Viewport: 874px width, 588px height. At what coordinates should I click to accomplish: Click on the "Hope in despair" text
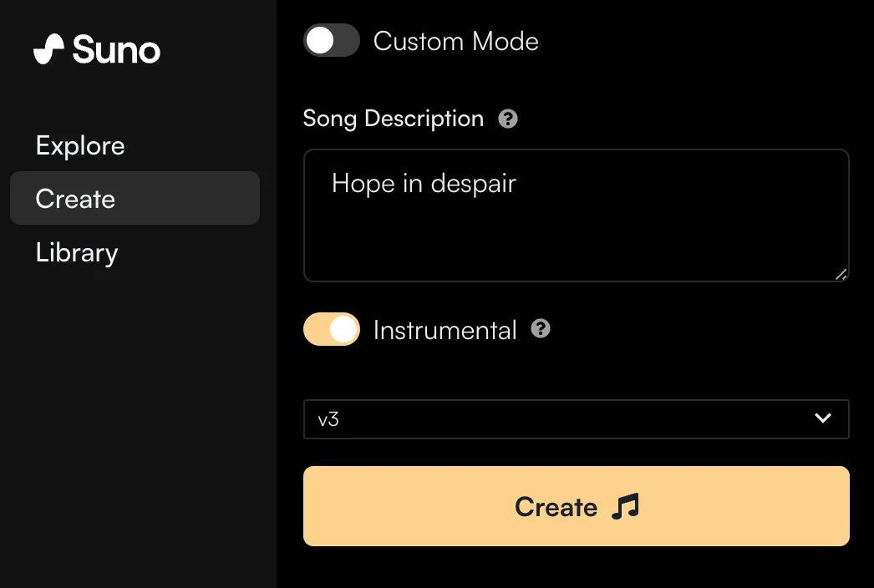click(x=424, y=184)
